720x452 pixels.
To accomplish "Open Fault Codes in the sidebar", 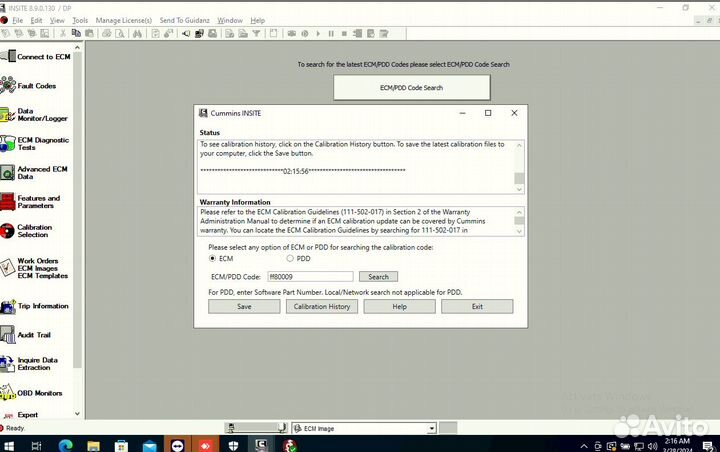I will pos(28,85).
